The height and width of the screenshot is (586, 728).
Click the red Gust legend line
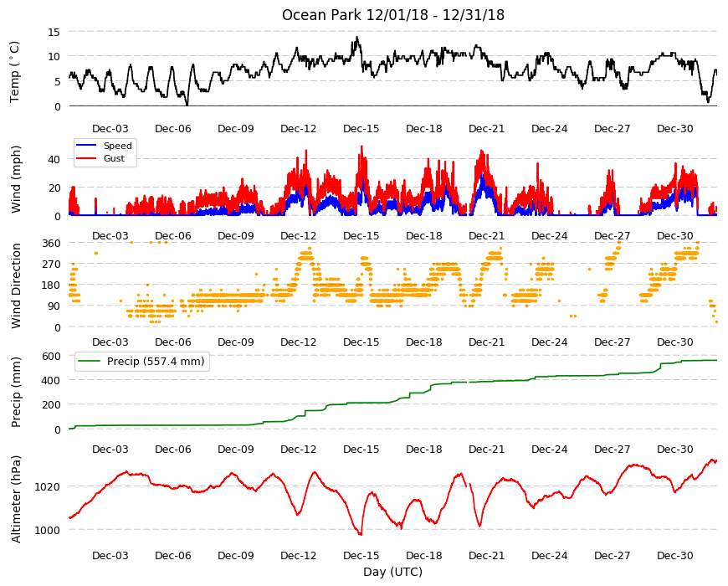pyautogui.click(x=86, y=158)
